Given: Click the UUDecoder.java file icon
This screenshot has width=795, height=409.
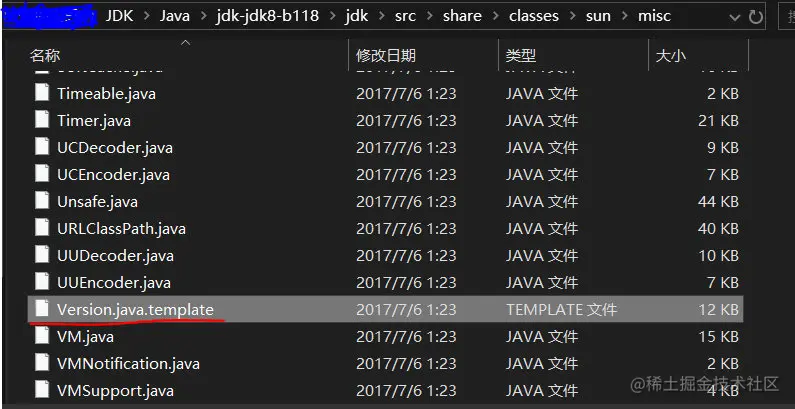Looking at the screenshot, I should coord(42,255).
